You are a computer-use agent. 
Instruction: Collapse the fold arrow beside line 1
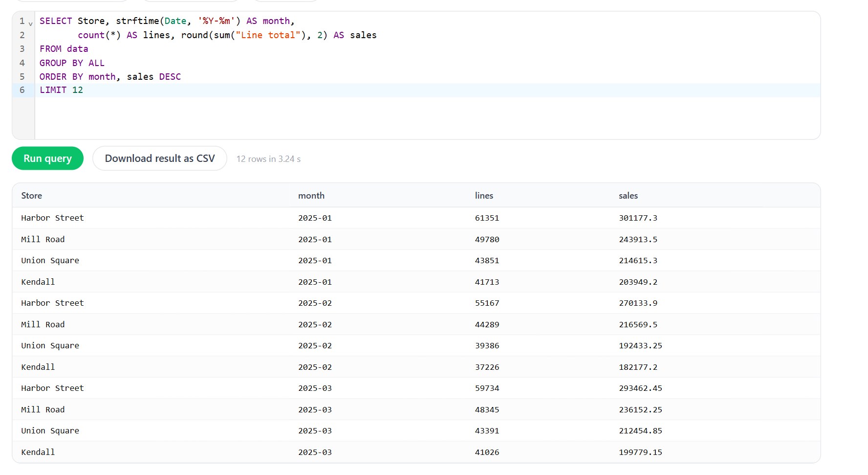pyautogui.click(x=30, y=23)
